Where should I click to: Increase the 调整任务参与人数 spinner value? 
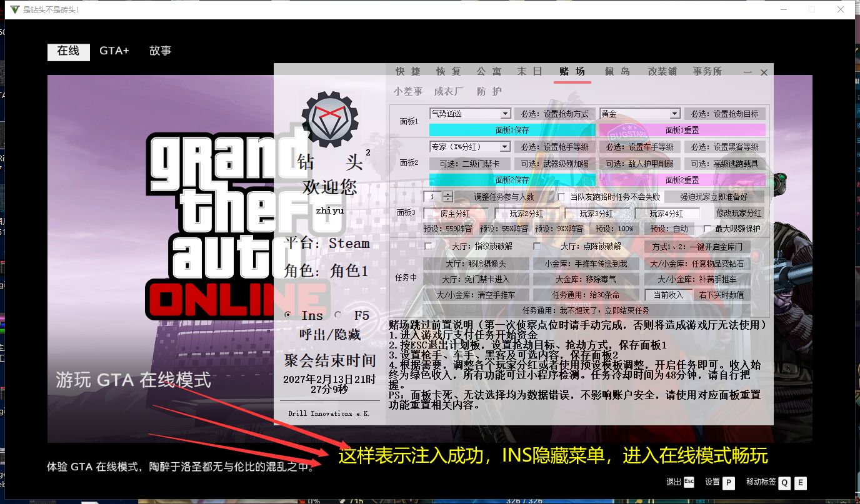[x=448, y=194]
